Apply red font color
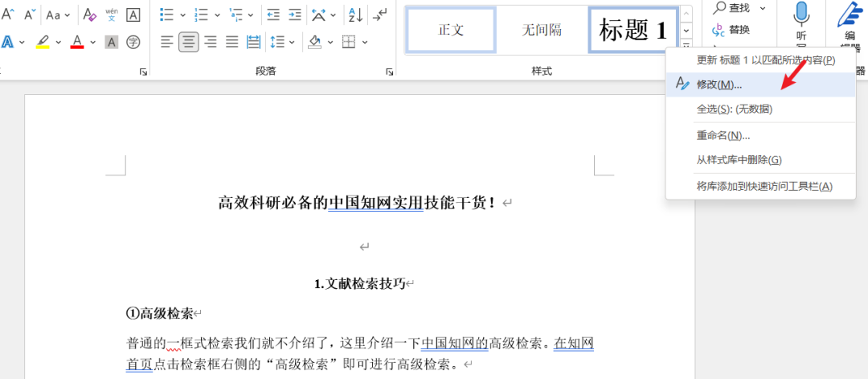The height and width of the screenshot is (379, 868). click(77, 42)
